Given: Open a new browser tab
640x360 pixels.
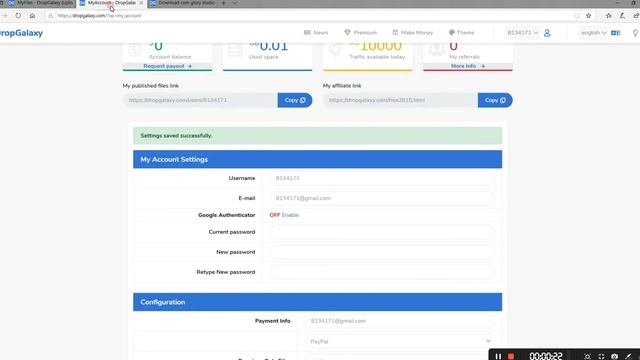Looking at the screenshot, I should [x=223, y=3].
